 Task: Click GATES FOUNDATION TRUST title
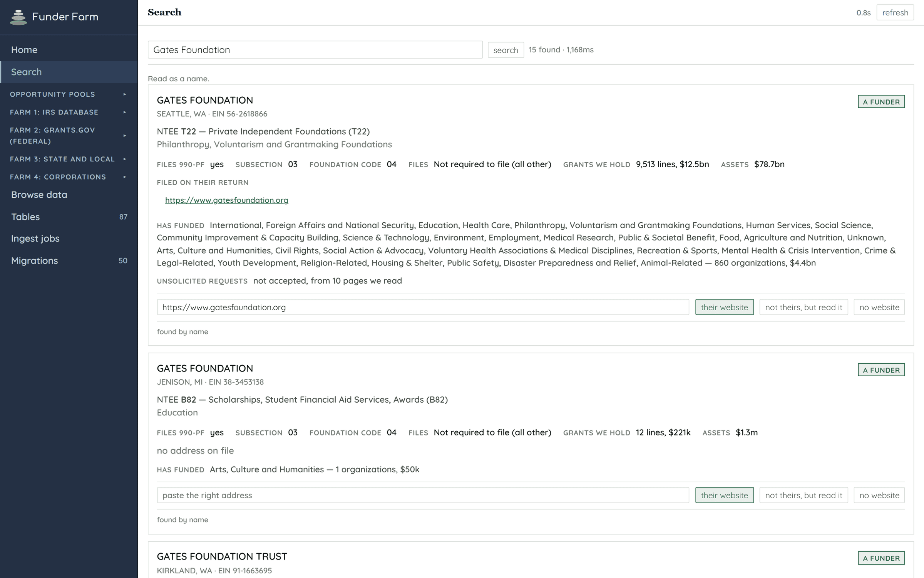(222, 556)
